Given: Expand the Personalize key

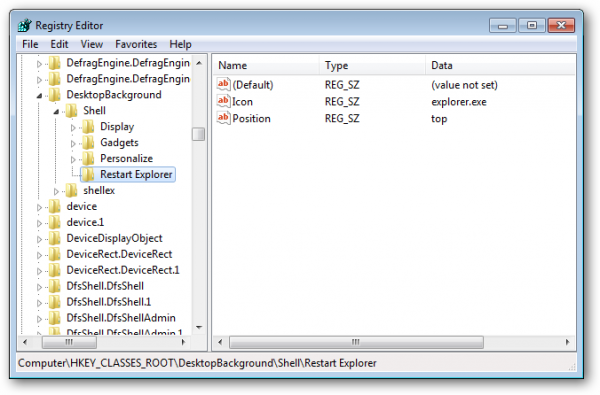Looking at the screenshot, I should click(73, 159).
